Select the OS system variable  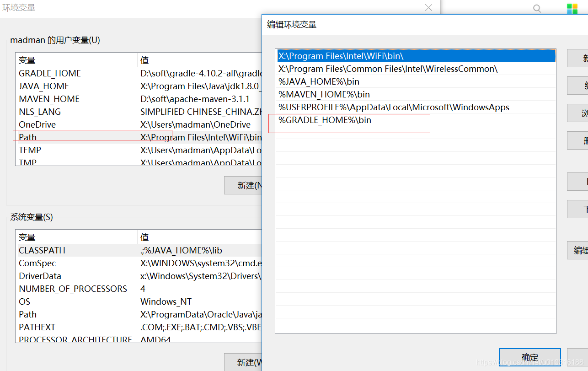pyautogui.click(x=24, y=301)
